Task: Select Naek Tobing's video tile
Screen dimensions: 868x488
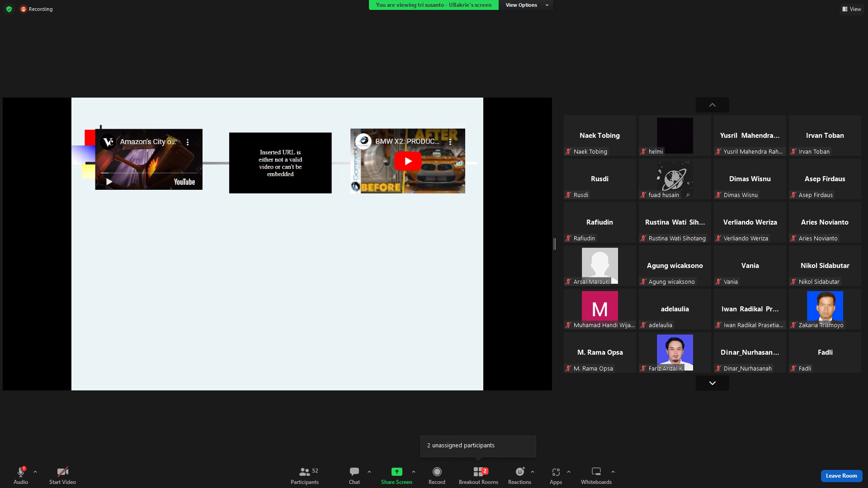Action: [x=600, y=136]
